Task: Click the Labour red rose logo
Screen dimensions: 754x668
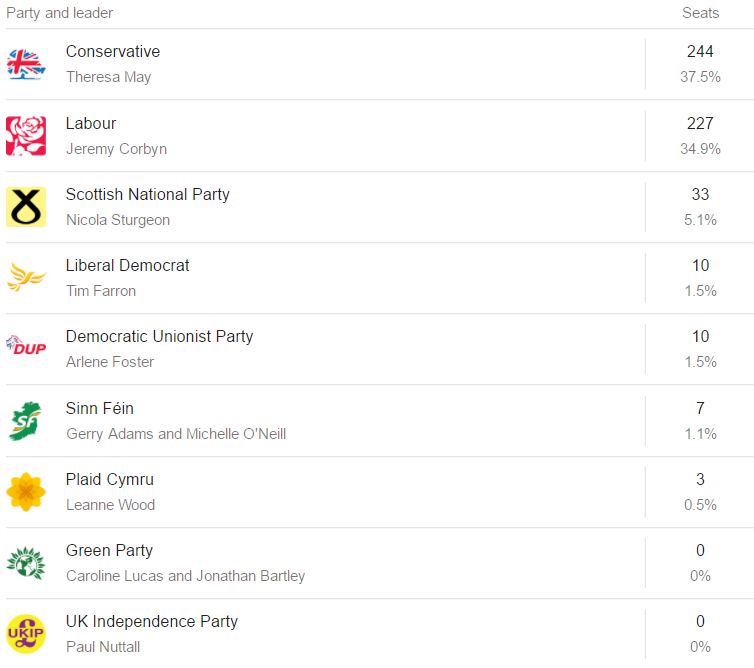Action: 26,136
